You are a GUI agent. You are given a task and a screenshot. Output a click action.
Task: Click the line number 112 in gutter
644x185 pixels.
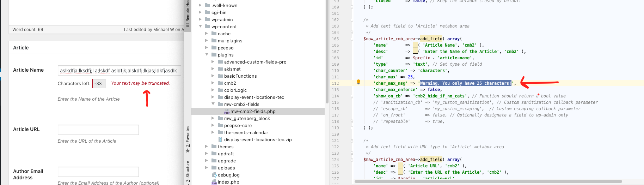pos(335,83)
